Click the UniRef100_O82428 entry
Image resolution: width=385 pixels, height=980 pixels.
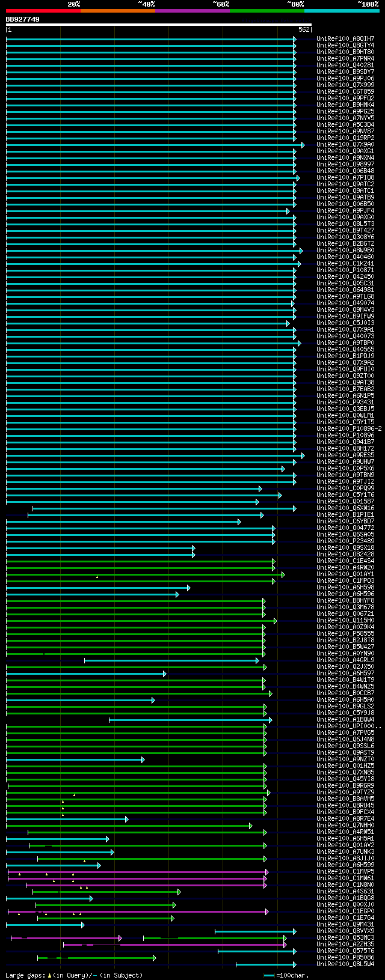(x=345, y=555)
